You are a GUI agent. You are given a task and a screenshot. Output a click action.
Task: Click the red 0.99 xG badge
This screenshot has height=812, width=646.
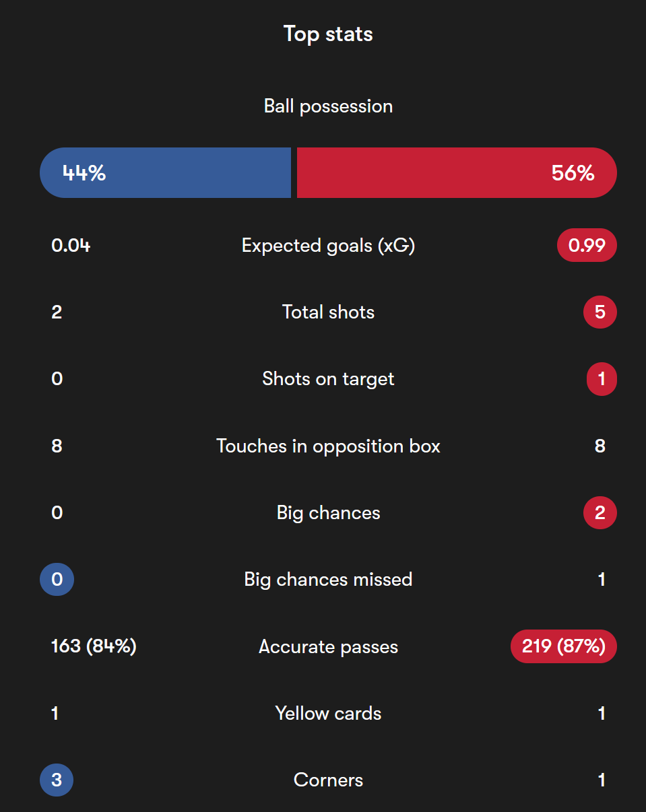[x=587, y=246]
